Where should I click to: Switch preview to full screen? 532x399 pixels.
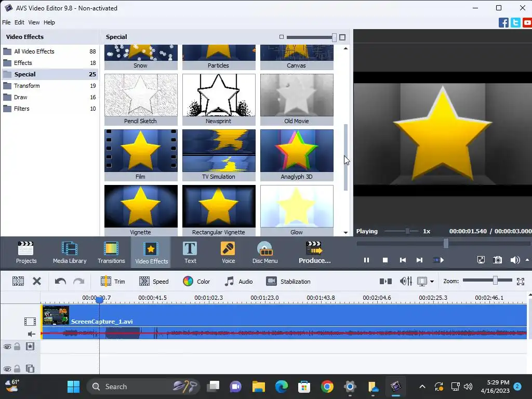pyautogui.click(x=481, y=260)
